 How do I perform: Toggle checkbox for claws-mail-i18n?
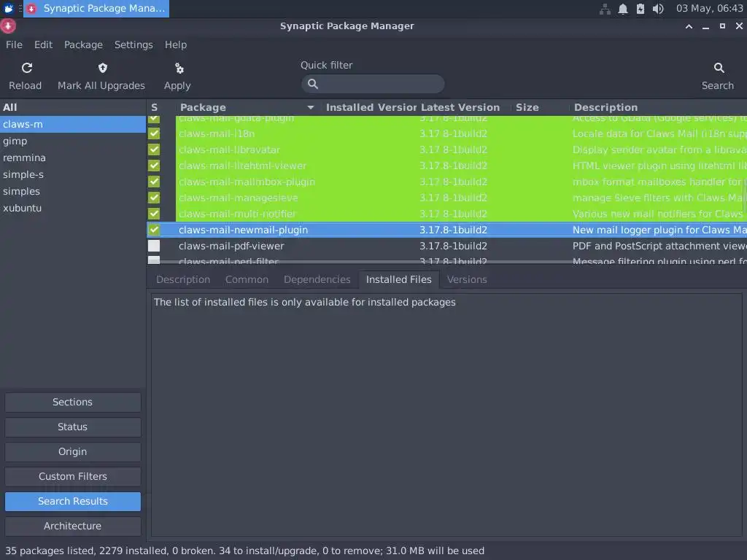click(154, 133)
